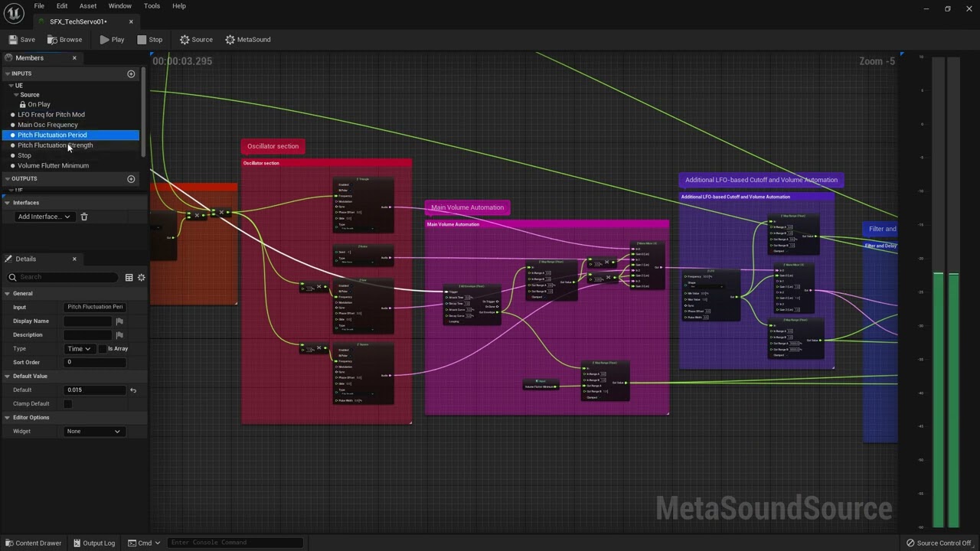Click the Source Control Off button
The height and width of the screenshot is (551, 980).
point(939,543)
